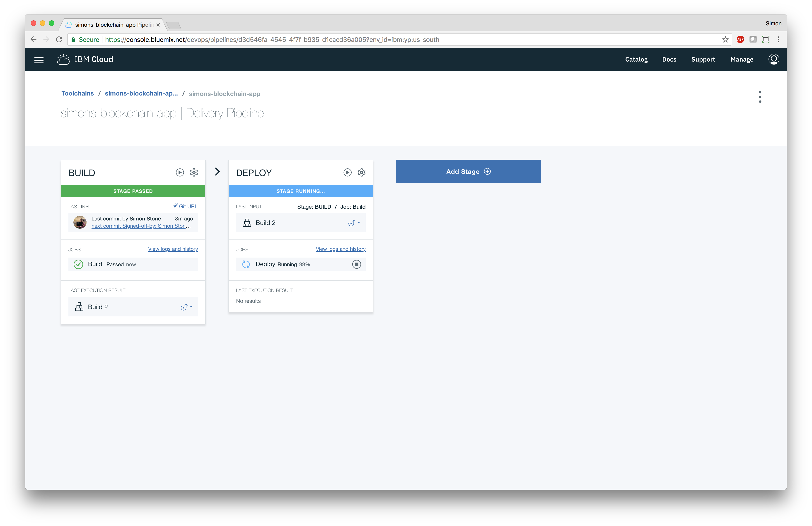Click the AdBlock Plus extension icon

pos(740,40)
